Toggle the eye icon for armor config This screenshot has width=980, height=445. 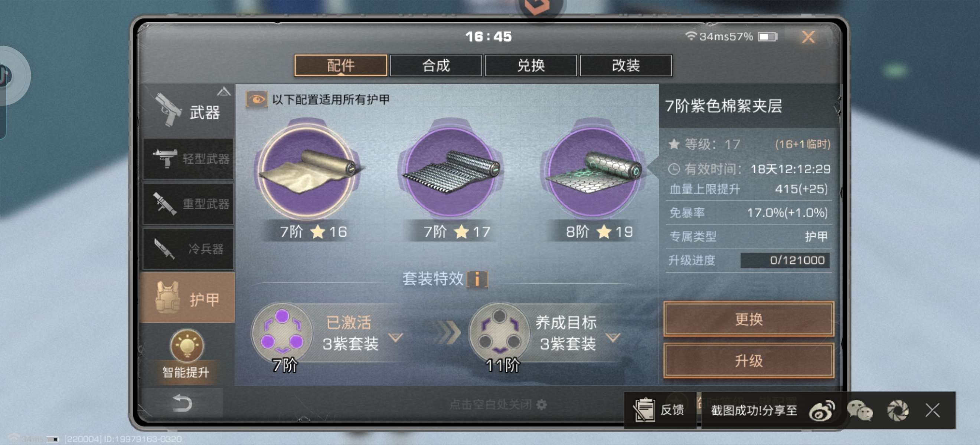[257, 99]
